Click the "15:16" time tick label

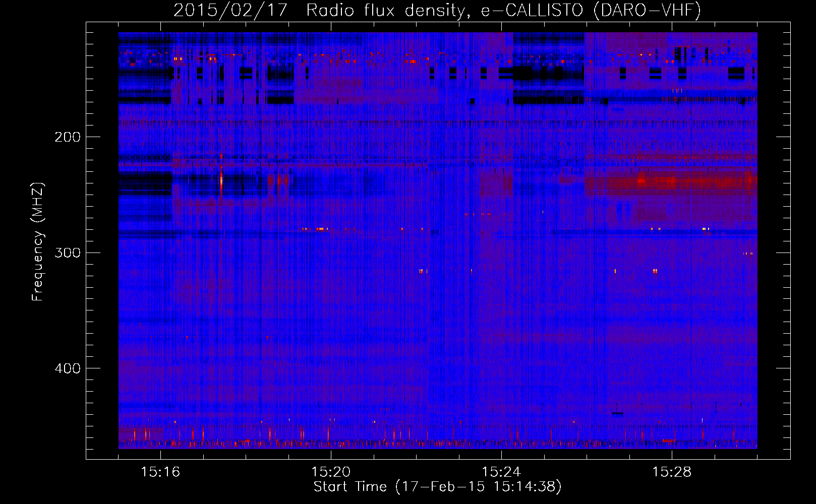[x=160, y=472]
